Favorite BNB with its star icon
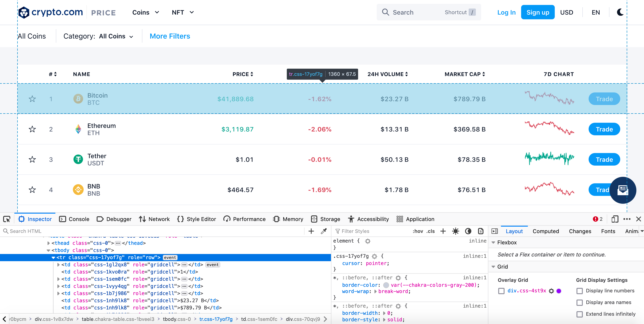This screenshot has height=324, width=644. [x=32, y=190]
